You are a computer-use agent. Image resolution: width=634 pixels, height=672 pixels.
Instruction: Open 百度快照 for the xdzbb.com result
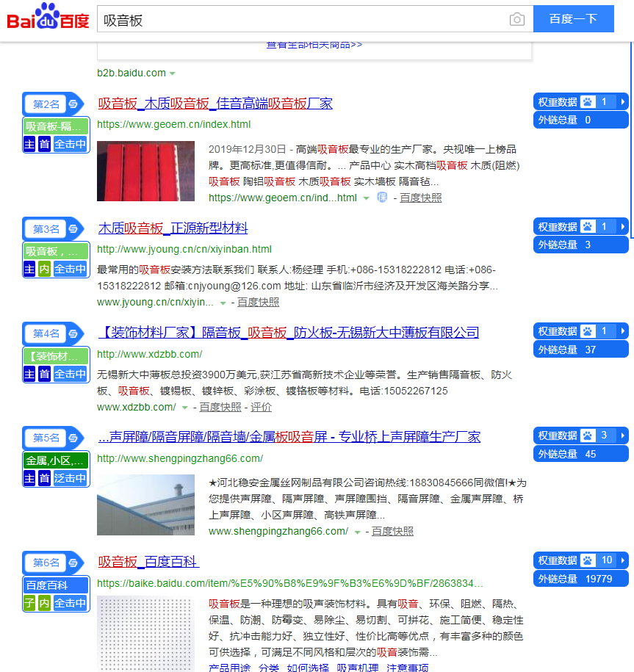[220, 407]
